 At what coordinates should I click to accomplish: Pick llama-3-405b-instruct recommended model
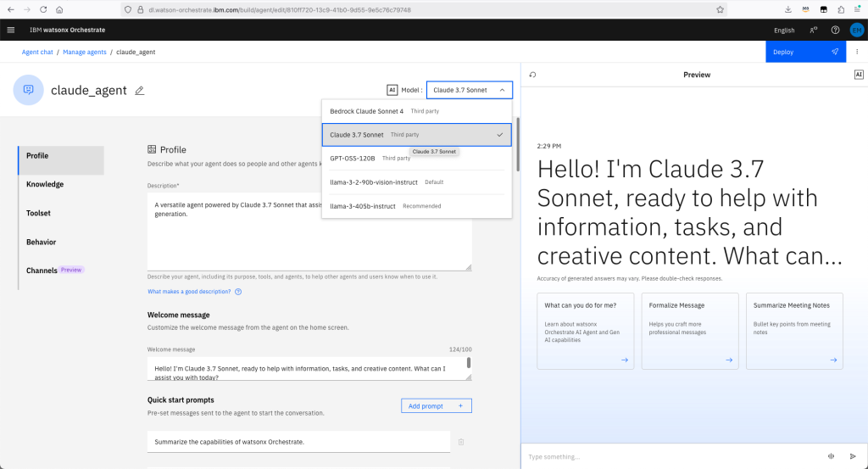coord(417,206)
